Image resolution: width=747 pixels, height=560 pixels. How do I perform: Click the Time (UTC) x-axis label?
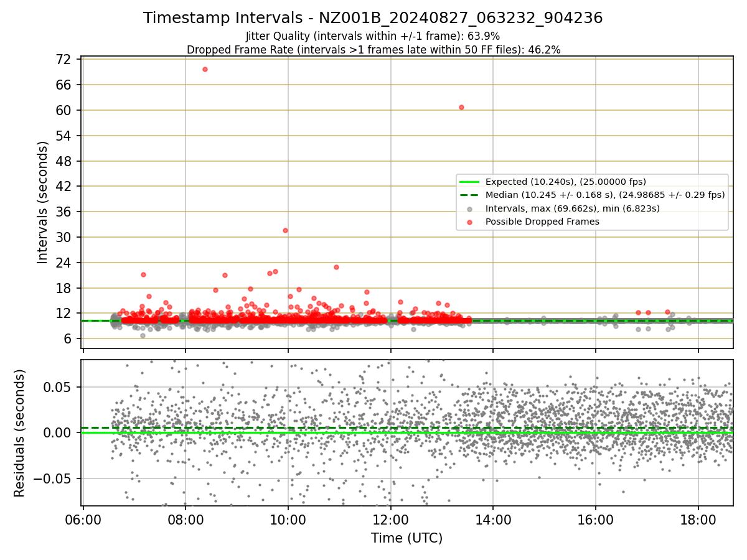point(407,538)
